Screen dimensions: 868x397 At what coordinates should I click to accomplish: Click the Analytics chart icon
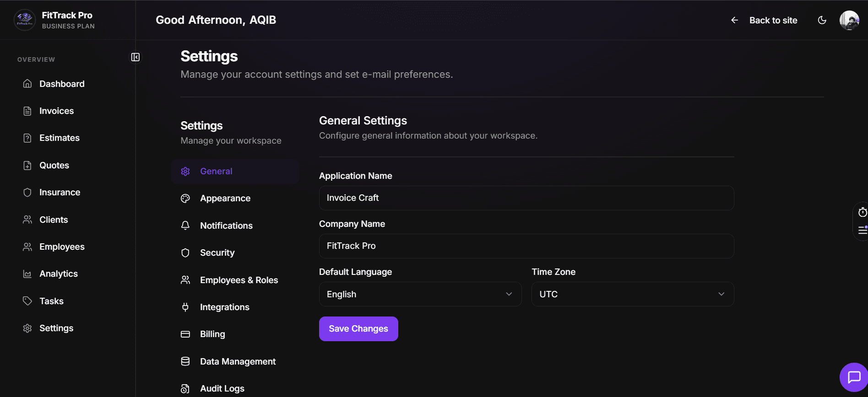(27, 274)
